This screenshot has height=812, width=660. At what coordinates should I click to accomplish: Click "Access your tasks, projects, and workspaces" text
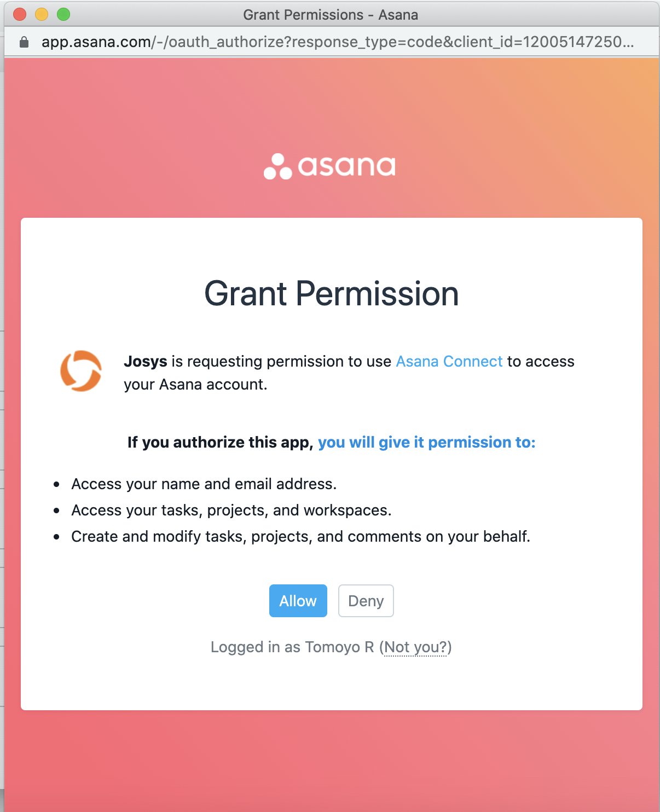coord(231,511)
